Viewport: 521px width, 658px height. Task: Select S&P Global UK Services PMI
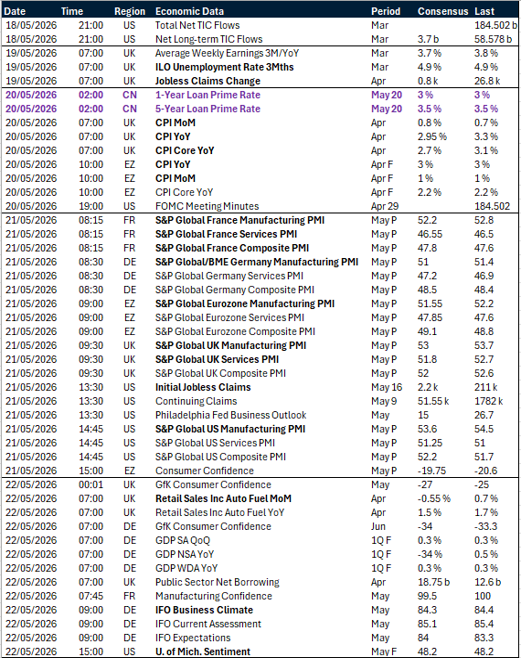[x=217, y=359]
